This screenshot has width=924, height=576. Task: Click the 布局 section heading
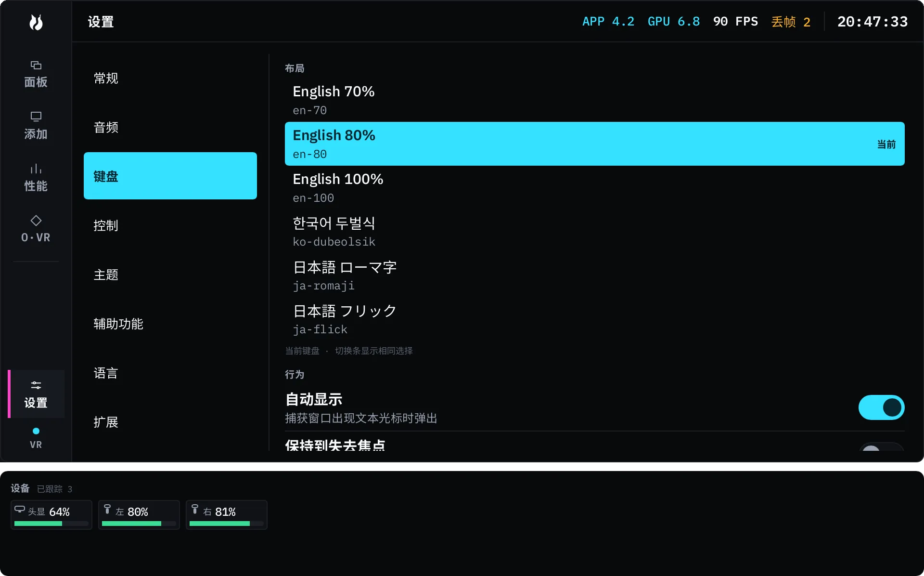[295, 68]
